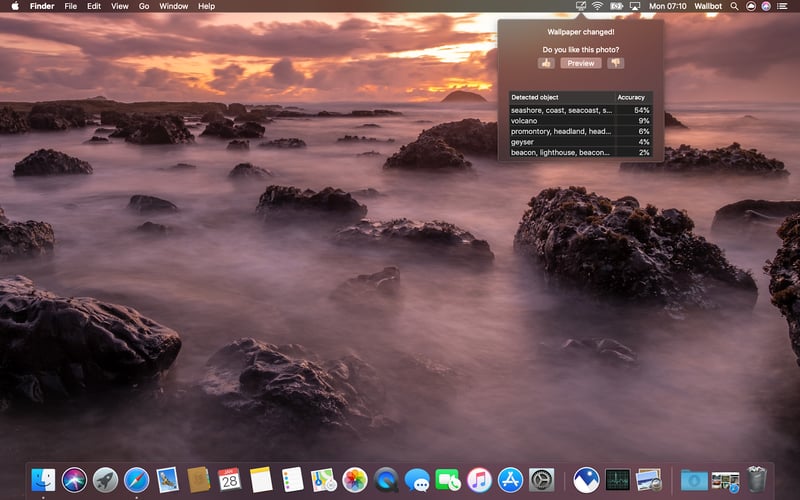Image resolution: width=800 pixels, height=500 pixels.
Task: Click the 4% accuracy value
Action: (644, 142)
